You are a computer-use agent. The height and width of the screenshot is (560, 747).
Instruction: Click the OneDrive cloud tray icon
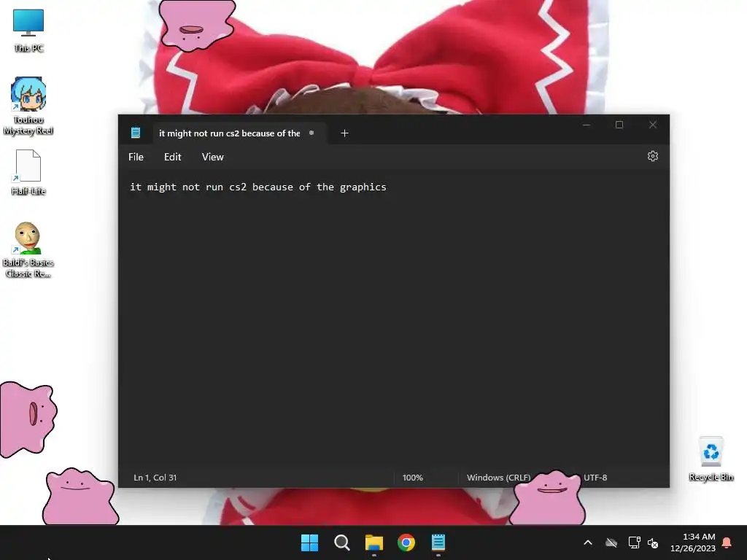pos(611,542)
